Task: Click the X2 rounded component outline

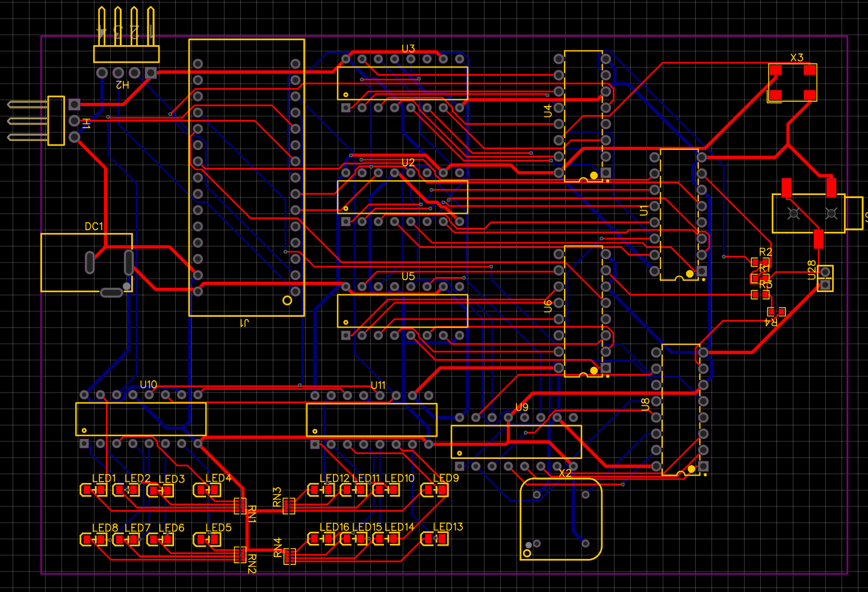Action: pos(560,519)
